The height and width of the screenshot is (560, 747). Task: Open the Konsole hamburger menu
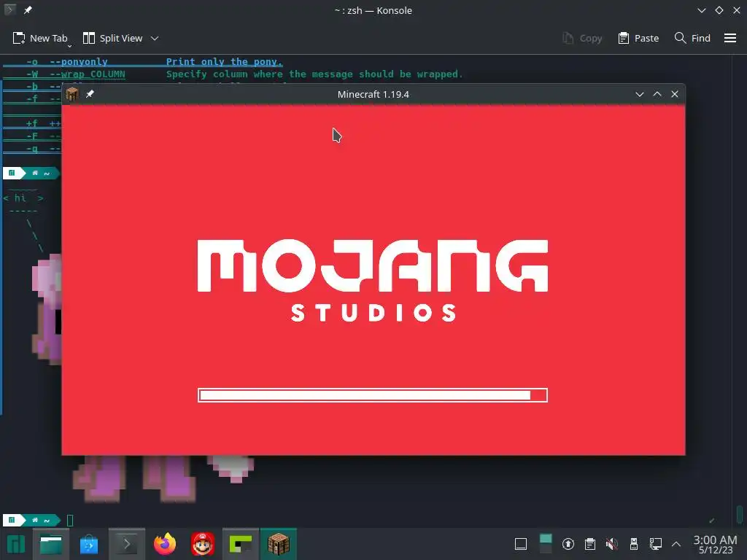[730, 38]
